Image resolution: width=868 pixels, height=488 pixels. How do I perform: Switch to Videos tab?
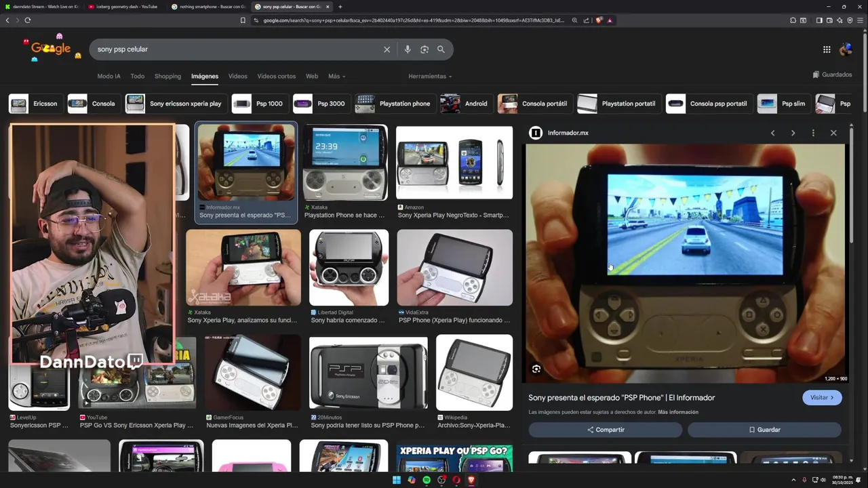point(238,77)
